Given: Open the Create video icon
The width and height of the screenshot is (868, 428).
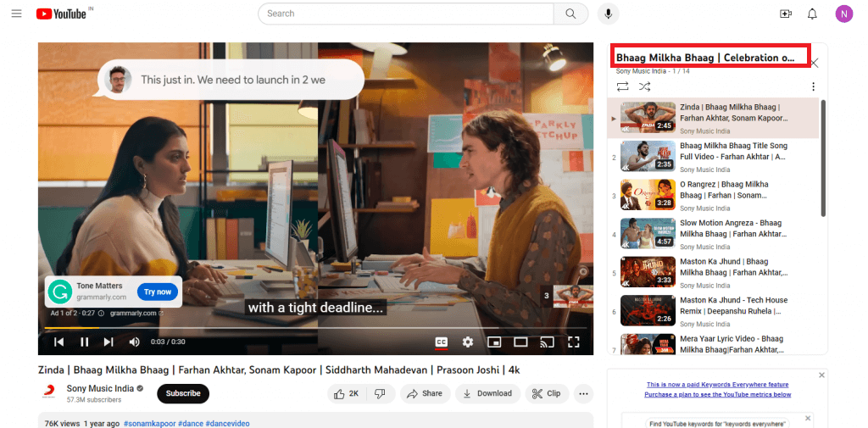Looking at the screenshot, I should 786,14.
